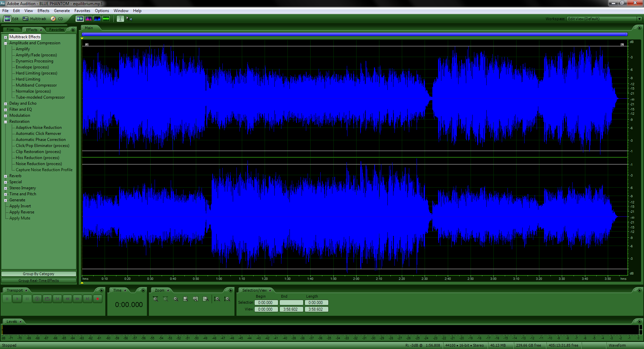Click right fade handle on waveform

pos(622,45)
